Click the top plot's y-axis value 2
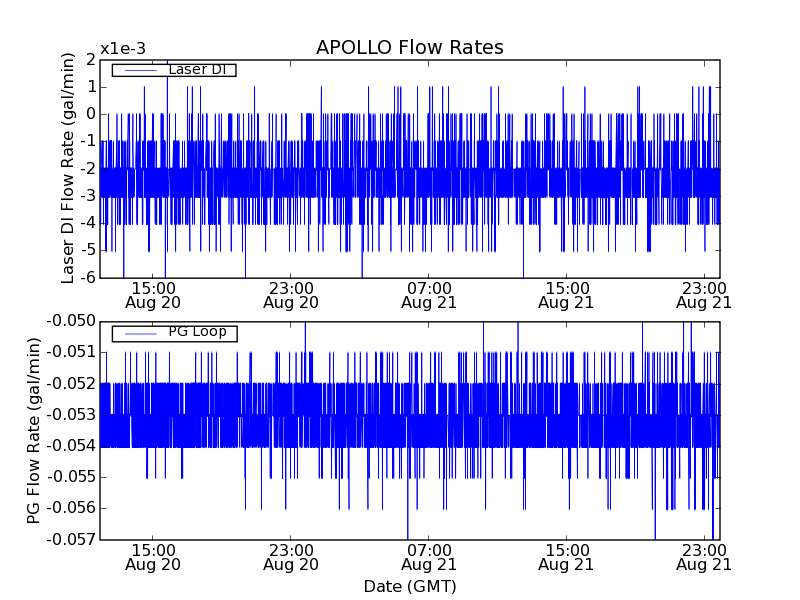Image resolution: width=800 pixels, height=600 pixels. pyautogui.click(x=90, y=60)
